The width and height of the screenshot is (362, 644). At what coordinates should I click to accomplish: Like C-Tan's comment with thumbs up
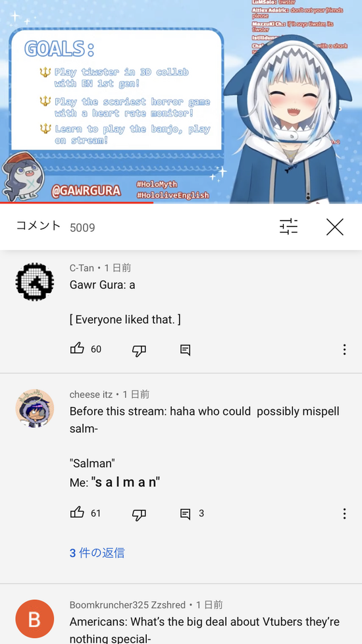[77, 349]
